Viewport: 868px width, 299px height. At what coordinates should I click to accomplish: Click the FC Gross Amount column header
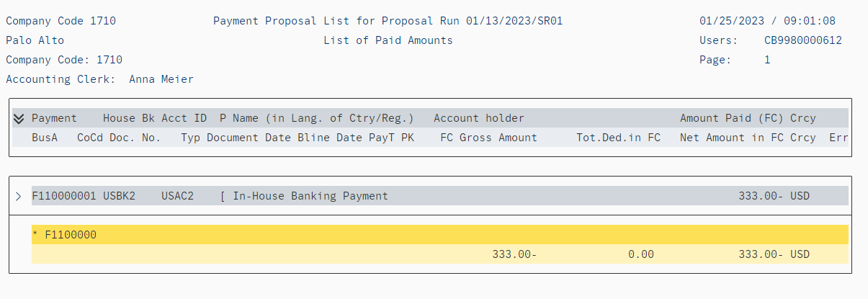488,138
